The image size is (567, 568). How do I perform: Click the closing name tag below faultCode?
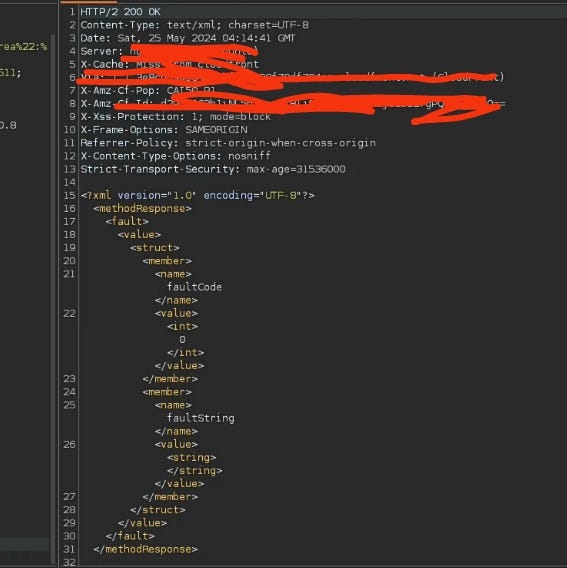click(176, 300)
